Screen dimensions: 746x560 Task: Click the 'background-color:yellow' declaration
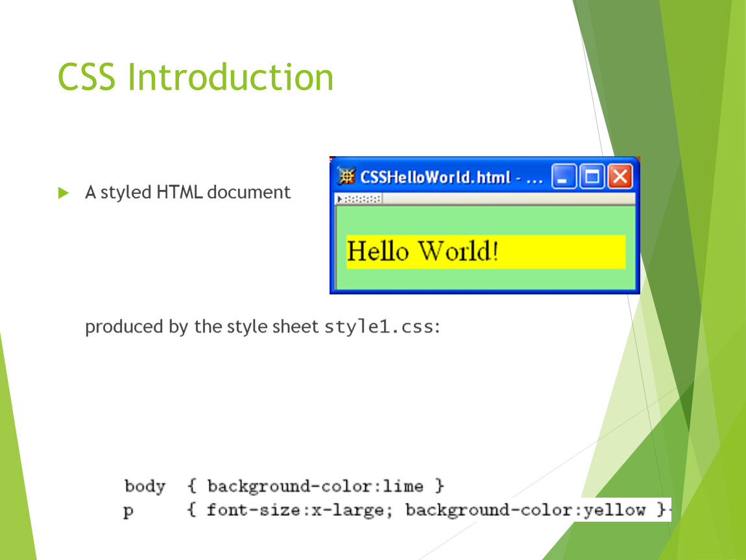525,510
